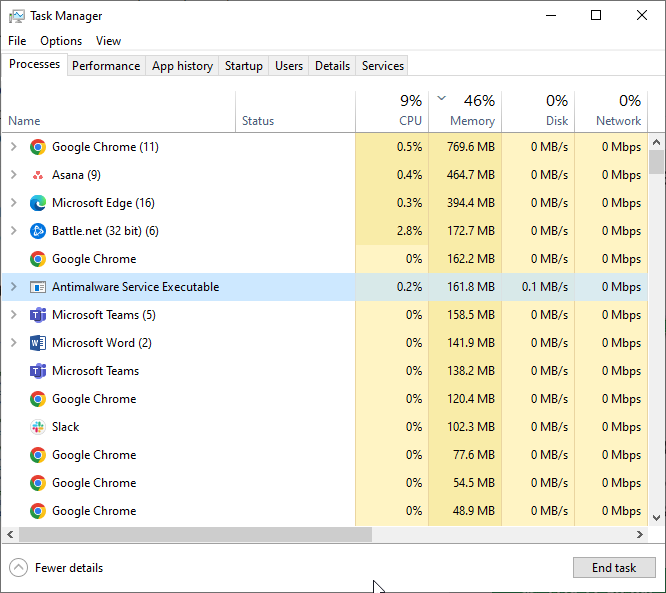Expand the Microsoft Word (2) process group
Screen dimensions: 666x593
click(14, 343)
